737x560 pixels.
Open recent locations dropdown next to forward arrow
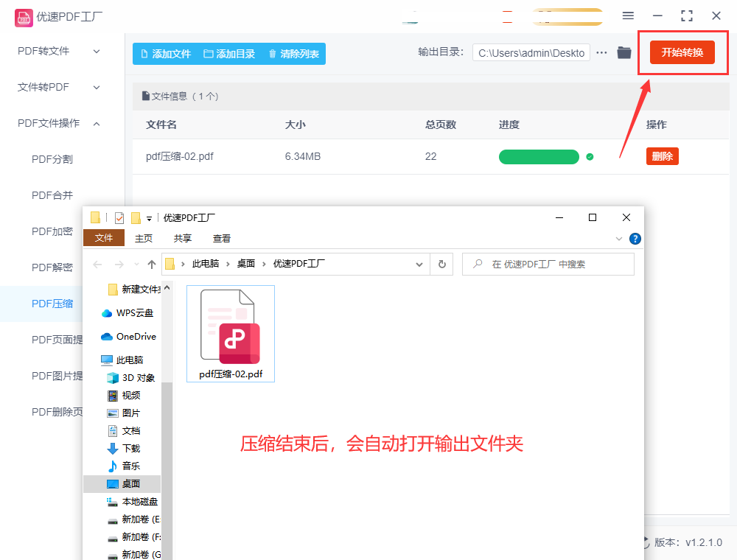click(x=136, y=265)
